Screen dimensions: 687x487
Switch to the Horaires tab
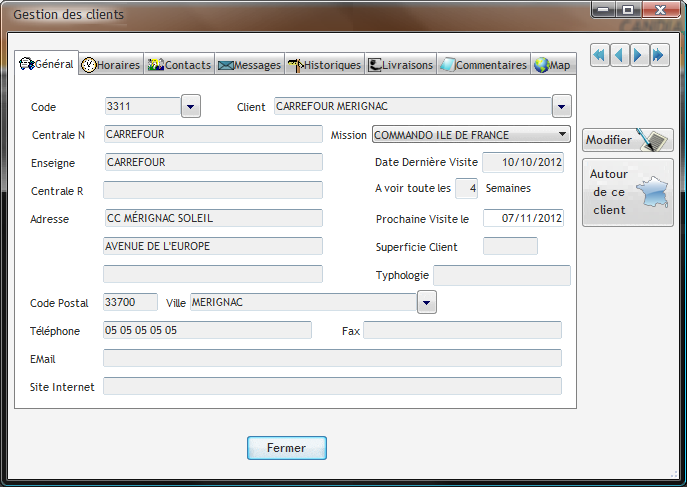[x=111, y=65]
